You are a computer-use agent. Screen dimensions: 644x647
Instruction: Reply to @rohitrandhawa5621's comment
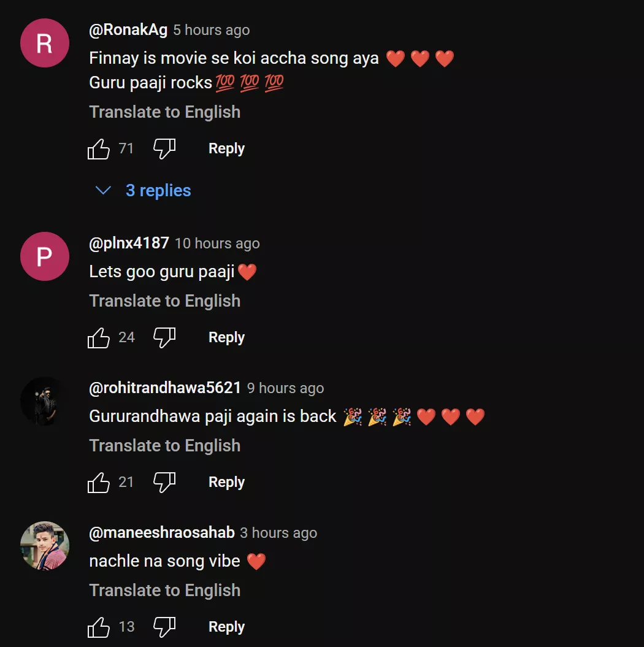pos(226,482)
